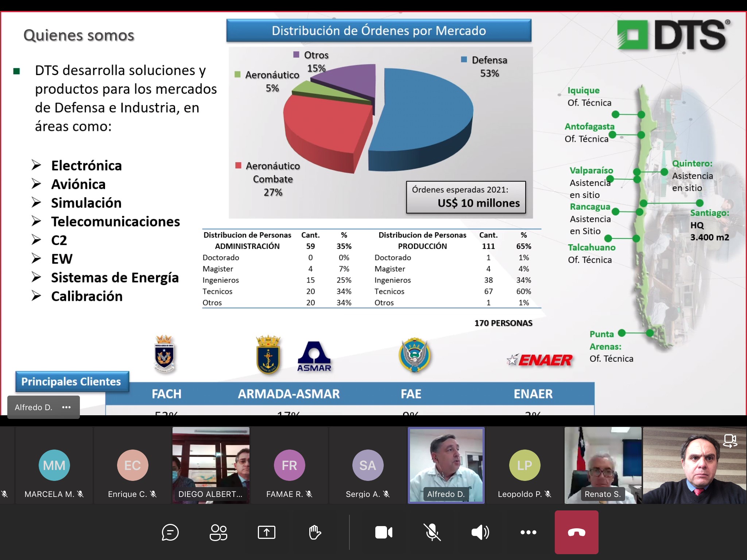The width and height of the screenshot is (747, 560).
Task: Click the ASMAR logo on the slide
Action: click(314, 357)
